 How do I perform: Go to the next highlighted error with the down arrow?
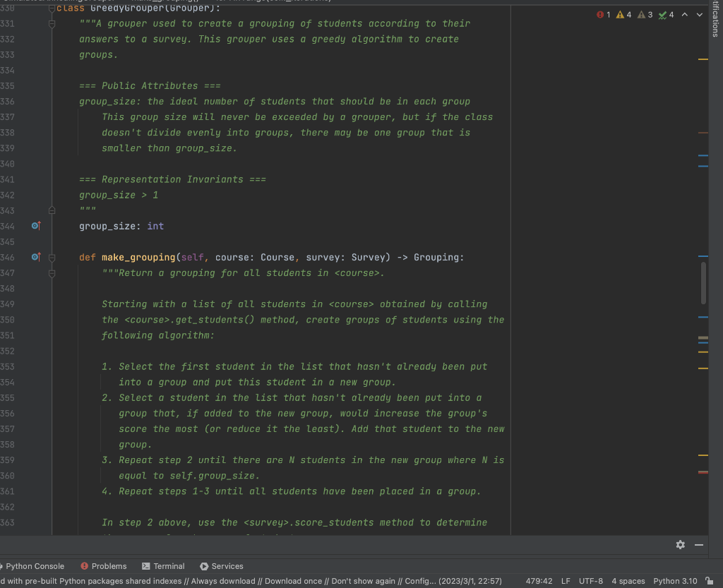700,15
